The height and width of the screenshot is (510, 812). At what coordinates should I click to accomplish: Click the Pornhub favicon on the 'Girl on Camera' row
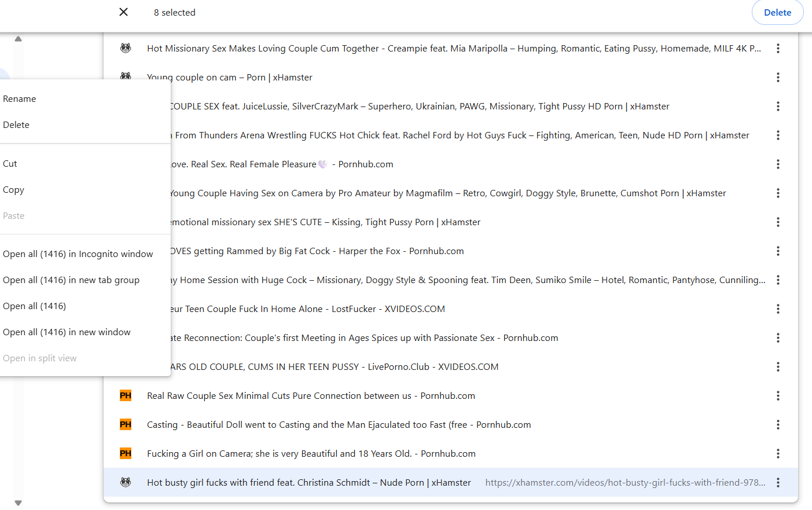[x=126, y=453]
